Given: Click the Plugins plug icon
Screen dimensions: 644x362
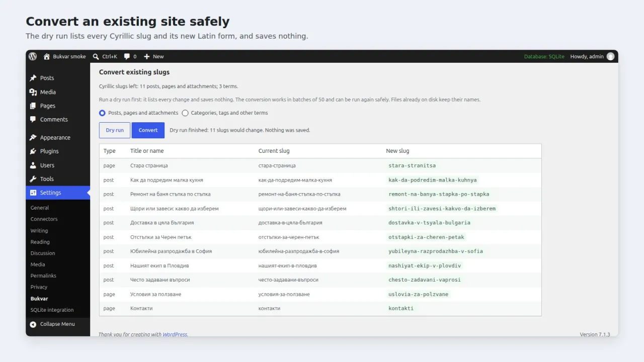Looking at the screenshot, I should (x=33, y=151).
